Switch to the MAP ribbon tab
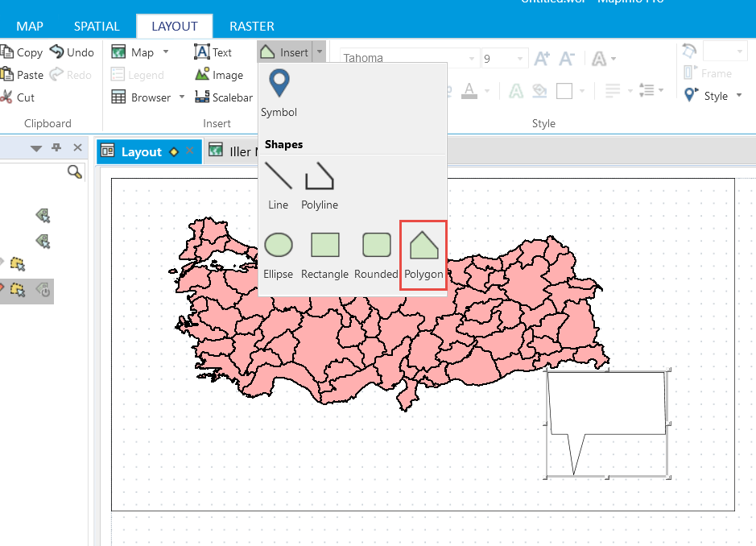 point(30,26)
